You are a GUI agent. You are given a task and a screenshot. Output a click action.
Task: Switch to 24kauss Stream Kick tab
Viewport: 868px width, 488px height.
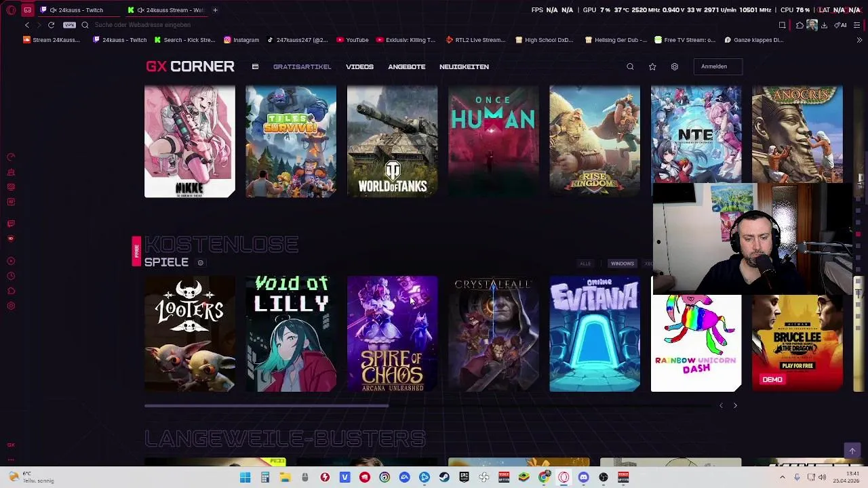click(x=167, y=10)
